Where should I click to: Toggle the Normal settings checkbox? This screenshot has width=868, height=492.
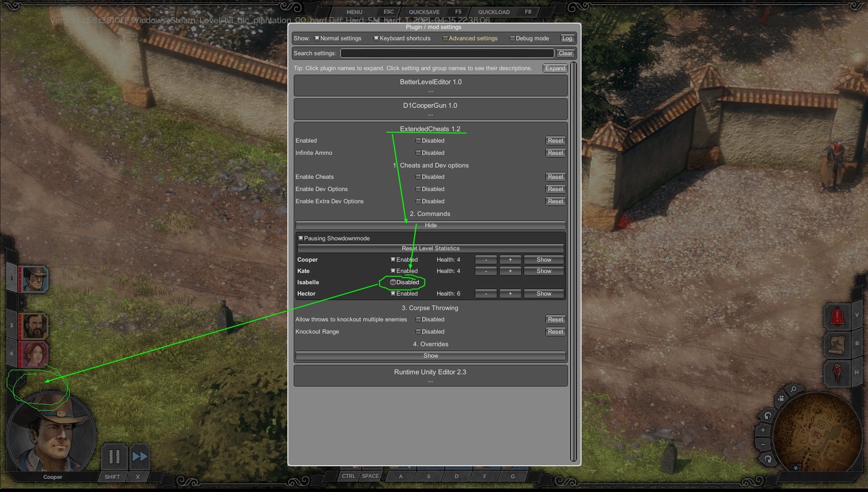tap(317, 38)
